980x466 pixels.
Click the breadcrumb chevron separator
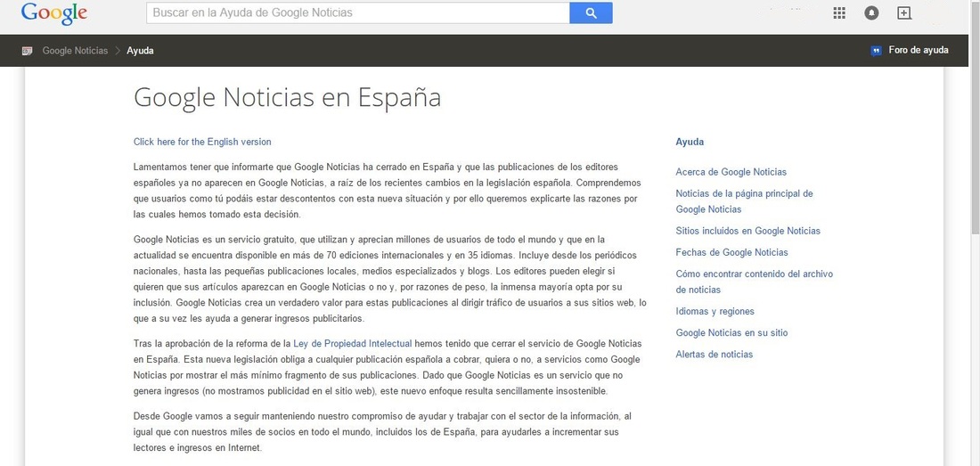[x=117, y=51]
